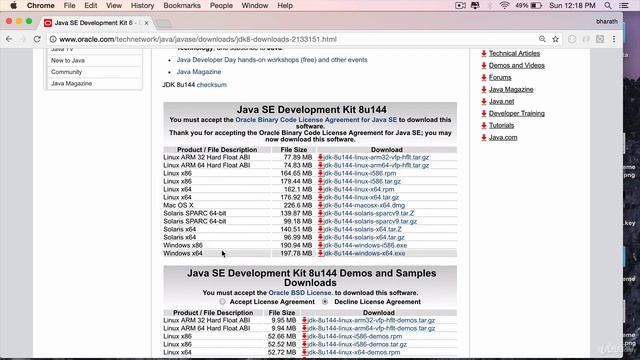This screenshot has width=640, height=360.
Task: Open the Help menu
Action: 285,6
